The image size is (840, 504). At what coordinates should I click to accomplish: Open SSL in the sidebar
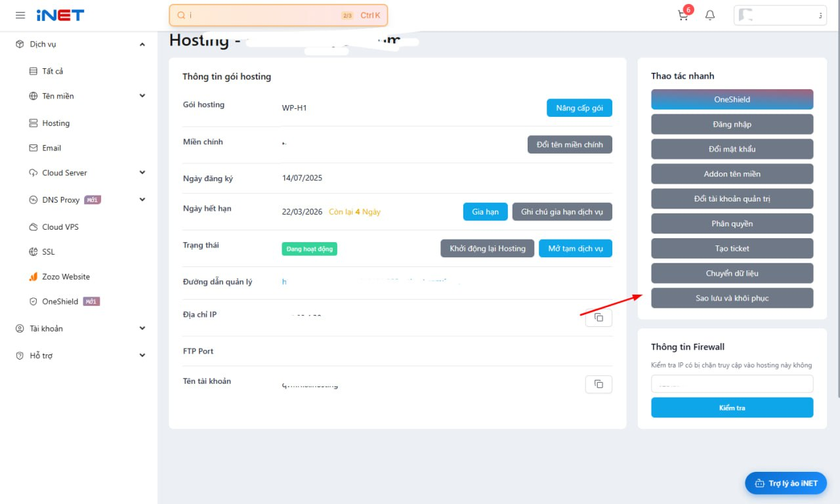point(49,252)
